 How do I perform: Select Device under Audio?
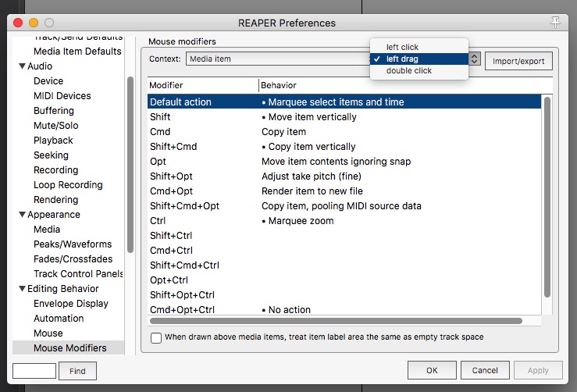pyautogui.click(x=48, y=81)
